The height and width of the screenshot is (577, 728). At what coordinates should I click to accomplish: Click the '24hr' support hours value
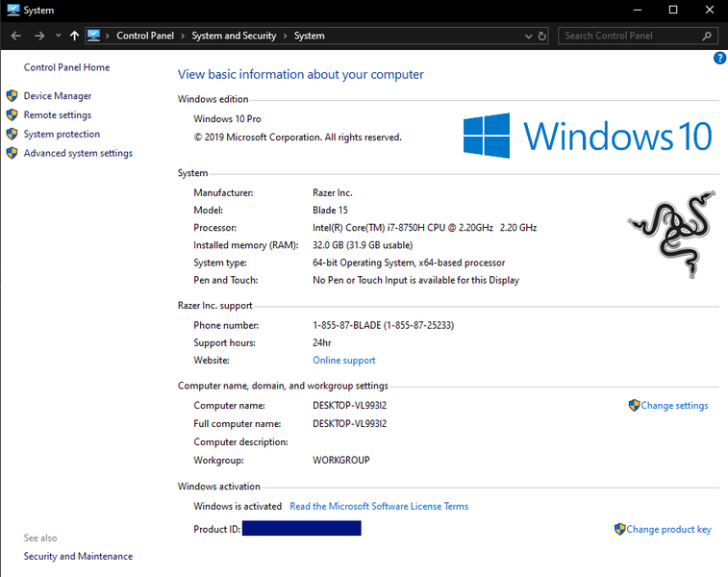322,342
